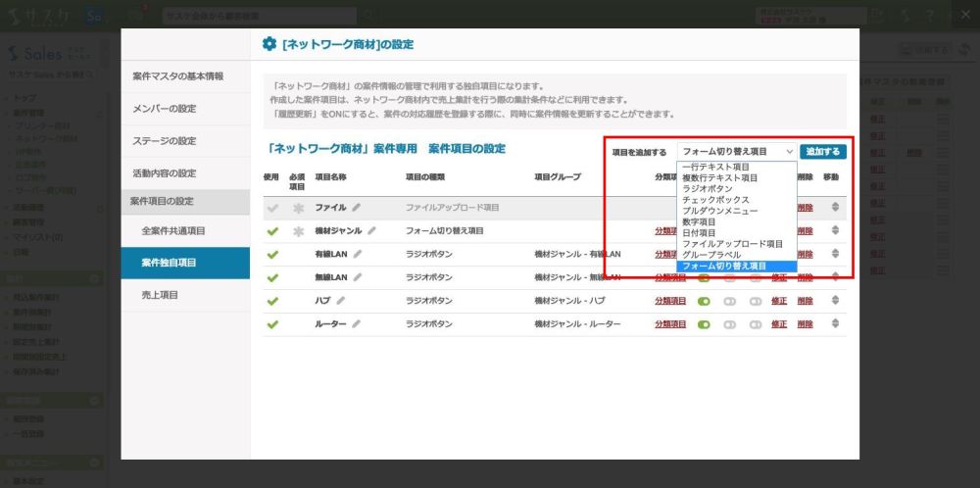
Task: Click the move arrows icon in ファイル row
Action: pos(835,208)
